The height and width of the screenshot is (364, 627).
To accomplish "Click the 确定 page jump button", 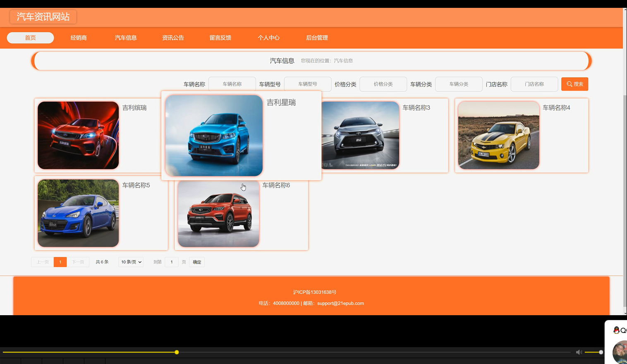I will [197, 262].
